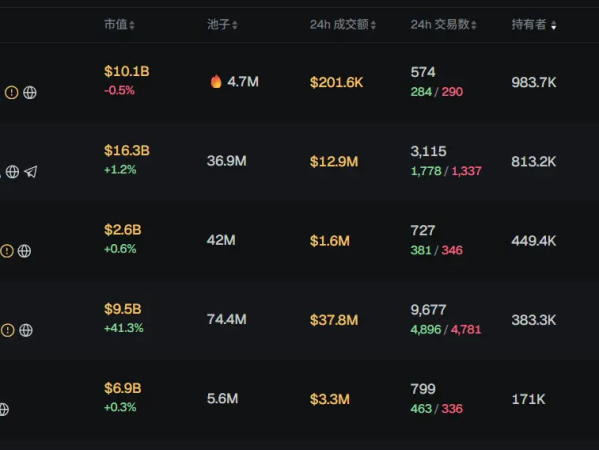Click buy count 284
This screenshot has width=599, height=450.
pos(421,92)
